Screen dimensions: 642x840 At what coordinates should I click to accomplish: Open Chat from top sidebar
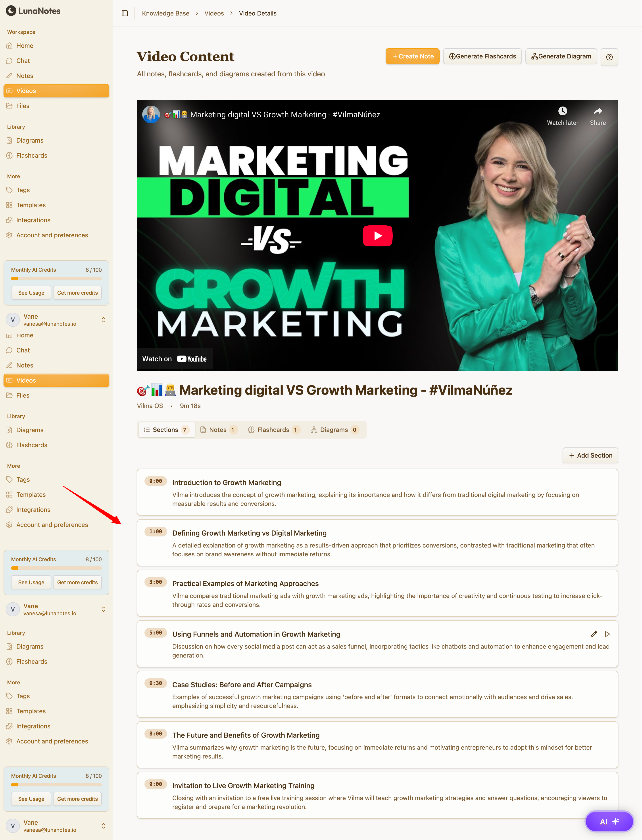pos(23,61)
